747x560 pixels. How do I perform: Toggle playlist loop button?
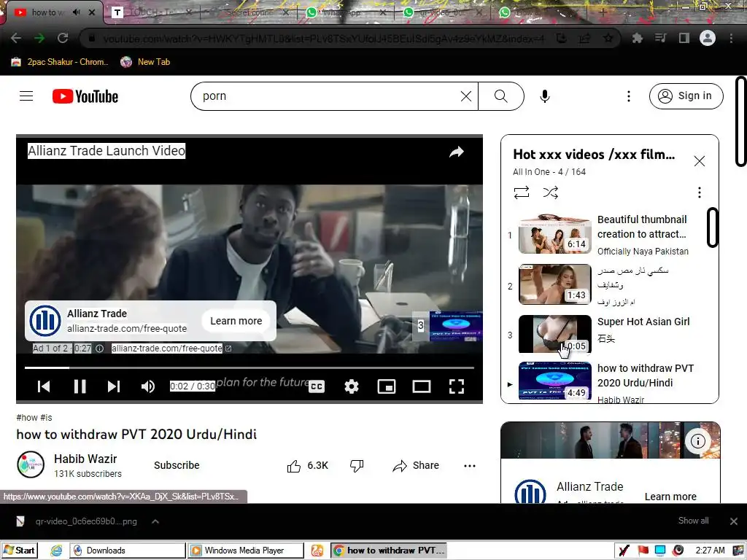point(521,192)
